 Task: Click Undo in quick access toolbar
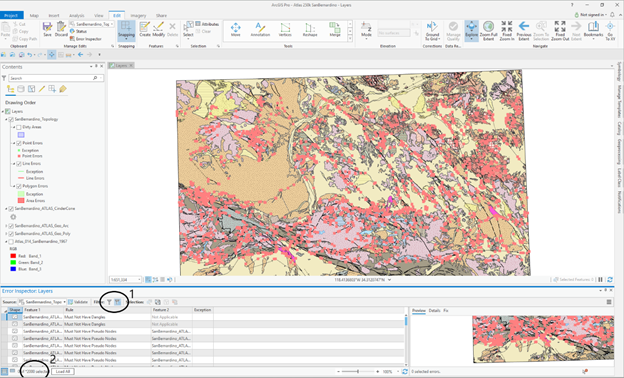29,55
